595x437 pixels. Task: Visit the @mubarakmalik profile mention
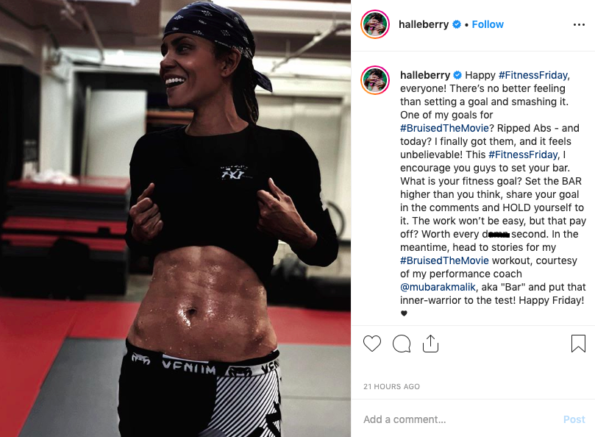tap(438, 287)
